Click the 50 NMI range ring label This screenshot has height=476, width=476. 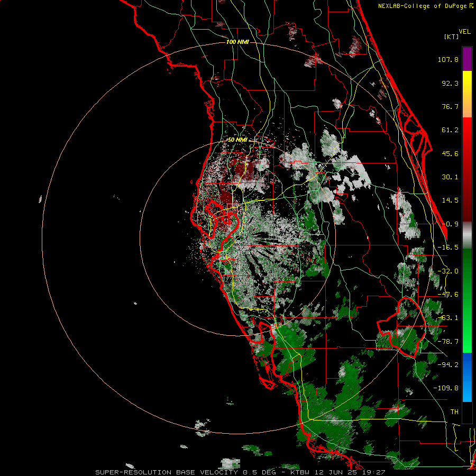237,140
